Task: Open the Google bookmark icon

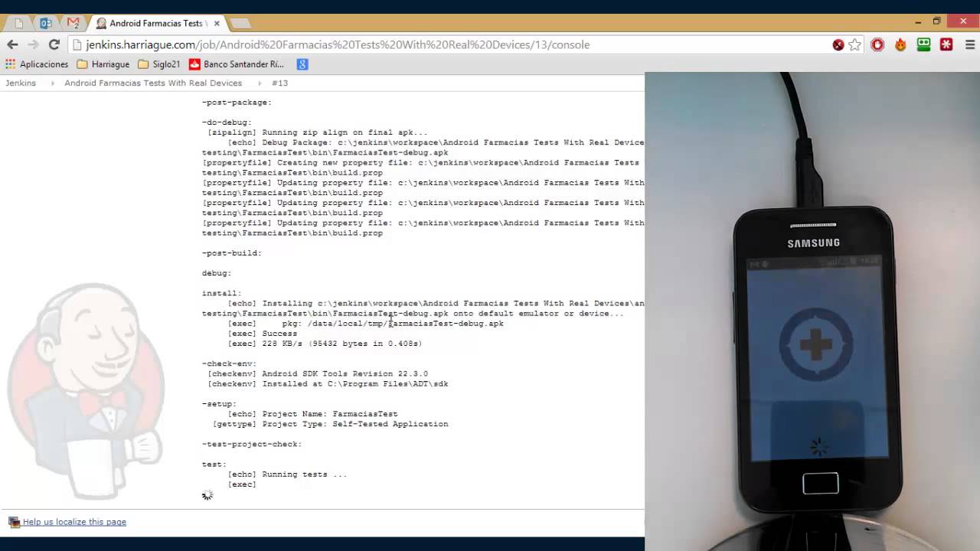Action: tap(302, 64)
